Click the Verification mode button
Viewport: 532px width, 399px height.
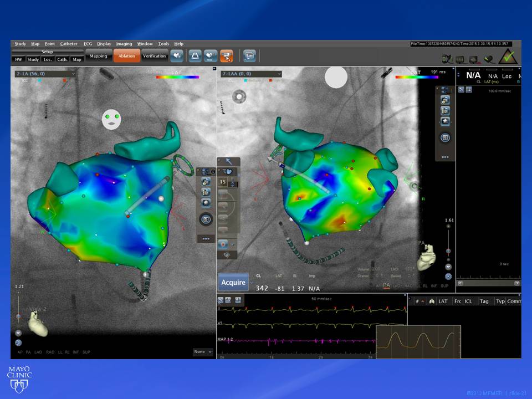pyautogui.click(x=154, y=56)
